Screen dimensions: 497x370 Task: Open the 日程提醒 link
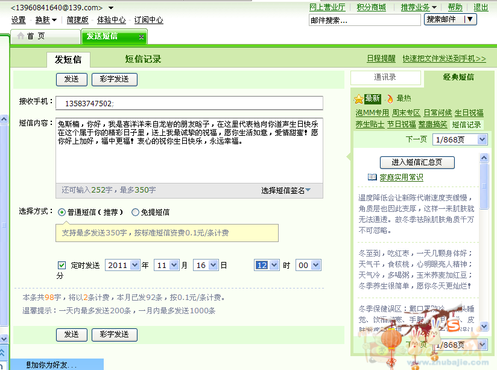click(x=381, y=59)
